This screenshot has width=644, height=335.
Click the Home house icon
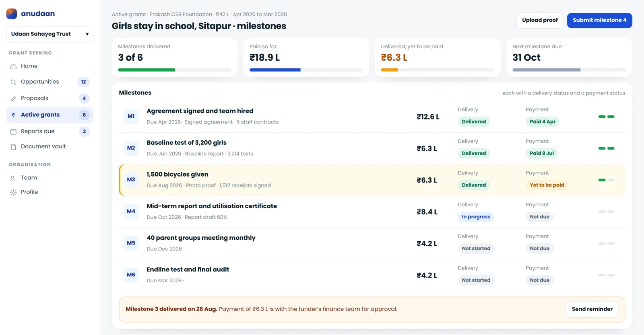13,66
